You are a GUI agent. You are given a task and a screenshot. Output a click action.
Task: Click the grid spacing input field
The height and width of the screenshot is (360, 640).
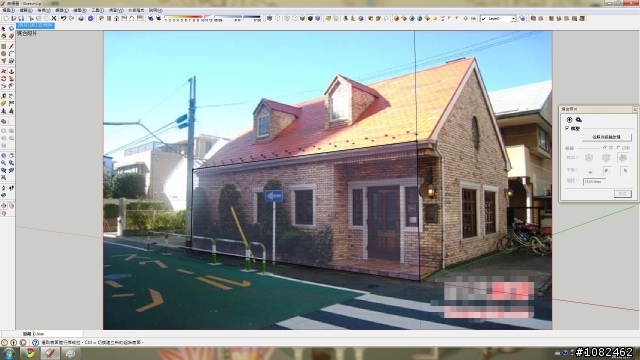pyautogui.click(x=594, y=181)
